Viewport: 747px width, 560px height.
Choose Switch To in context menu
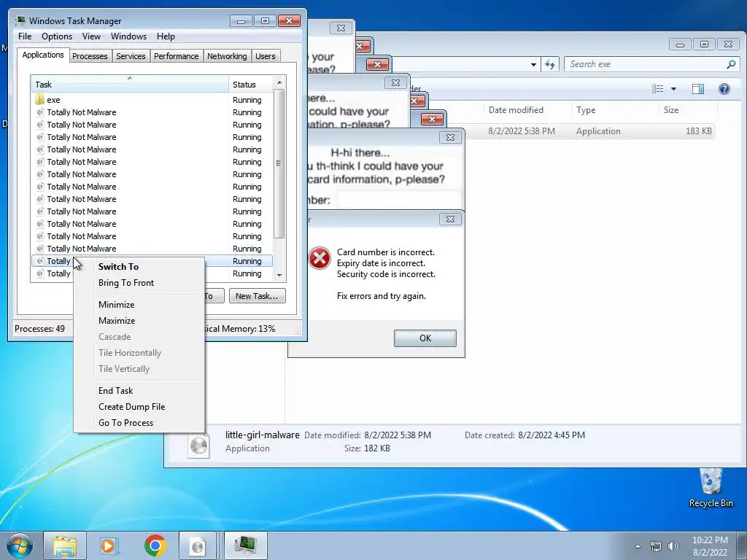139,267
